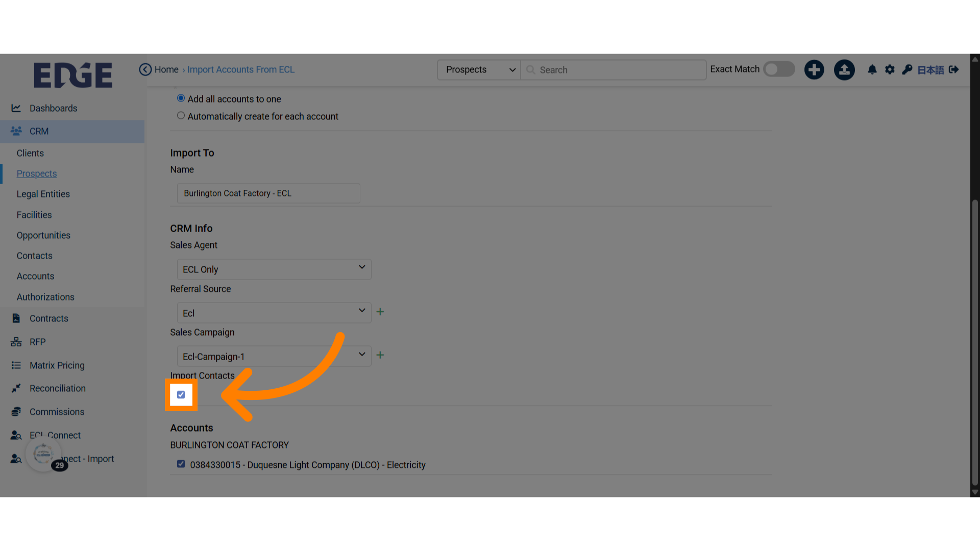Image resolution: width=980 pixels, height=551 pixels.
Task: Open RFP section
Action: click(38, 342)
